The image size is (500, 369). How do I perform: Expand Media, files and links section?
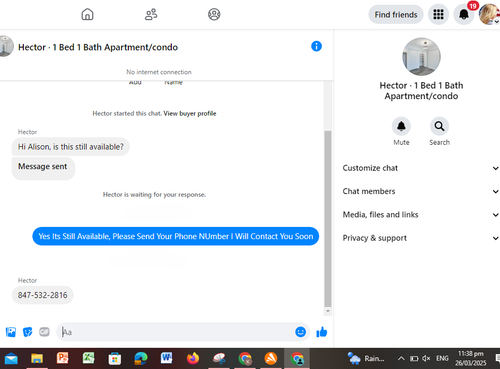(420, 215)
